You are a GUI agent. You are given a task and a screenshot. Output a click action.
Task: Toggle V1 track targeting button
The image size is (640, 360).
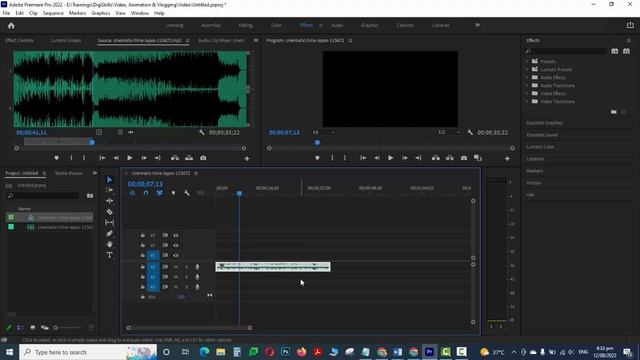click(x=153, y=256)
